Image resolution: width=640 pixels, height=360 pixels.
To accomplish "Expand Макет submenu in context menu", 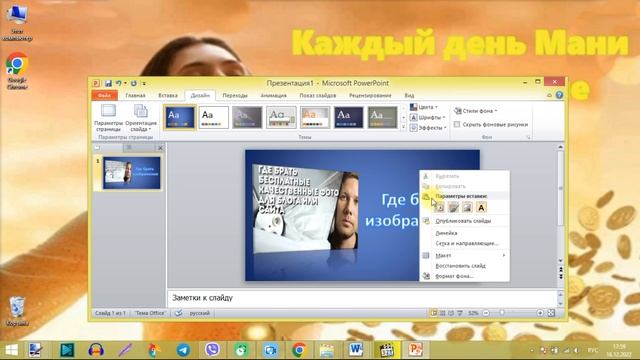I will click(x=464, y=256).
